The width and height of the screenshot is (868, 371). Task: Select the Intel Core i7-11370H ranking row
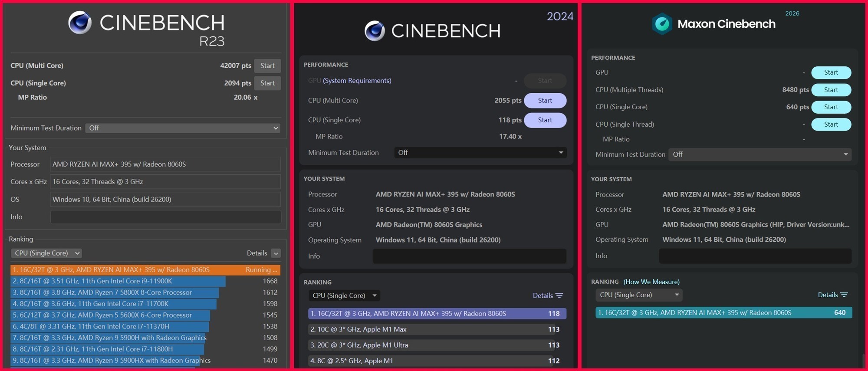pos(145,326)
